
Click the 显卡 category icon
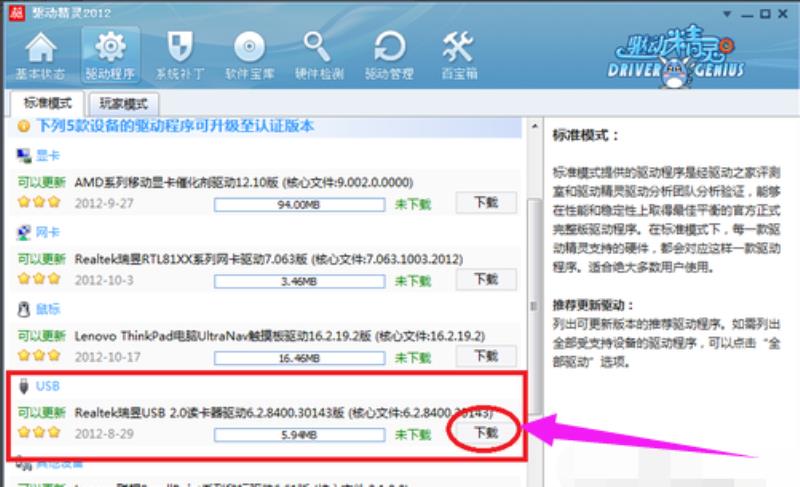tap(23, 156)
